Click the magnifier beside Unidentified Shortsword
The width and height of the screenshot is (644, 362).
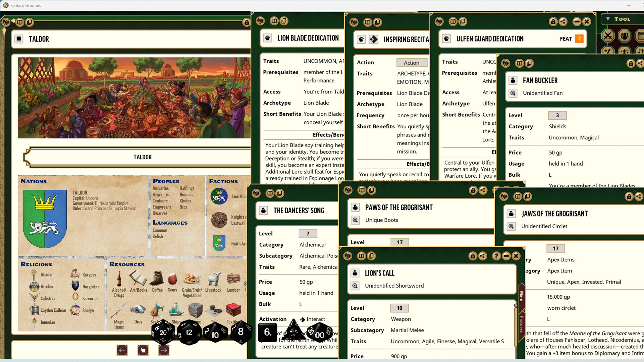355,286
